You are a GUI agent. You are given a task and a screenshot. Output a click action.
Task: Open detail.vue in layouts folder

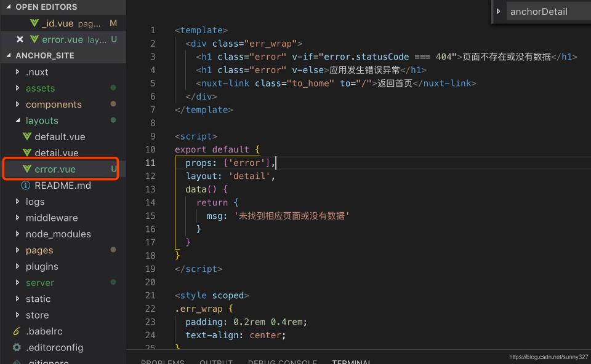(57, 153)
